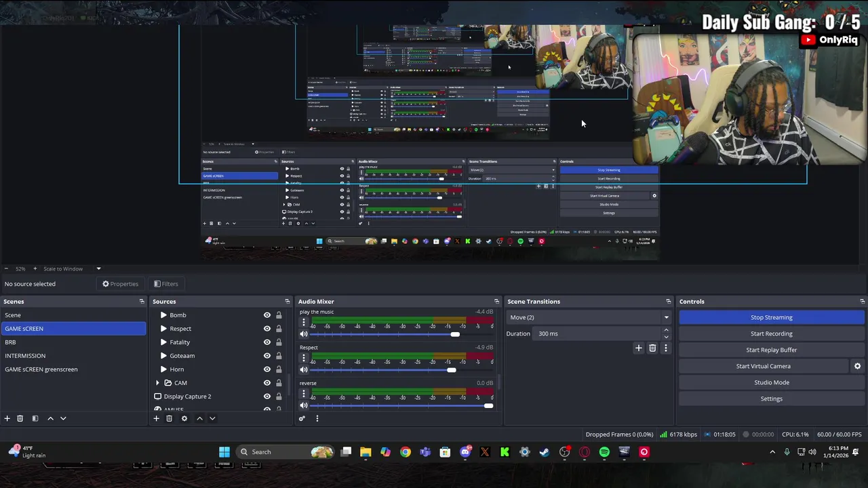Zoom in the preview with the plus icon
This screenshot has width=868, height=488.
point(35,268)
